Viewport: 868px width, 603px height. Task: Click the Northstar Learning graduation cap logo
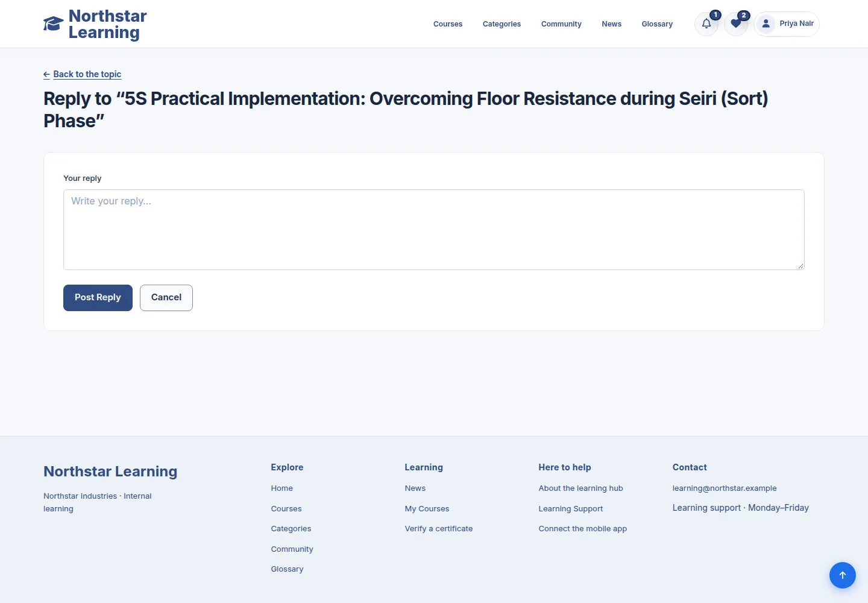(53, 24)
